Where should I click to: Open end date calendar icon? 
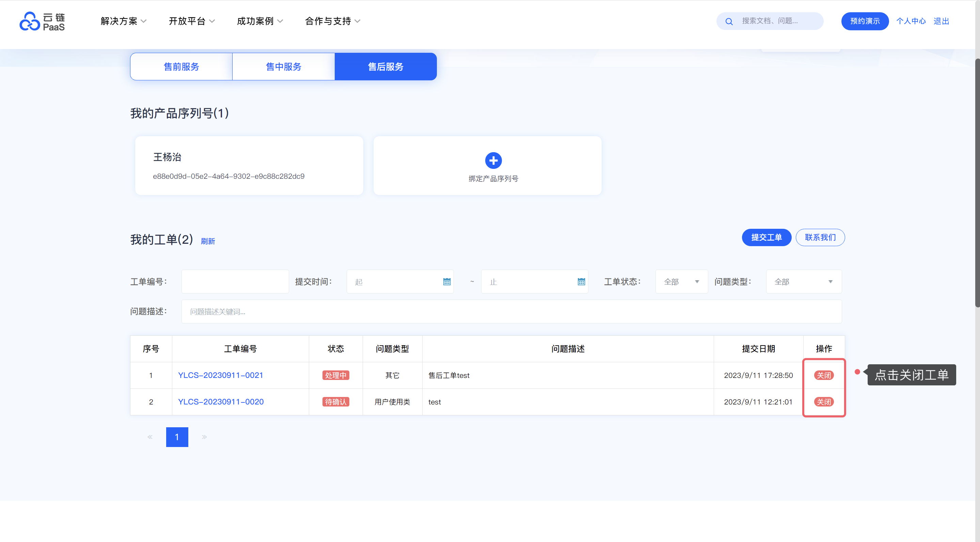point(581,282)
